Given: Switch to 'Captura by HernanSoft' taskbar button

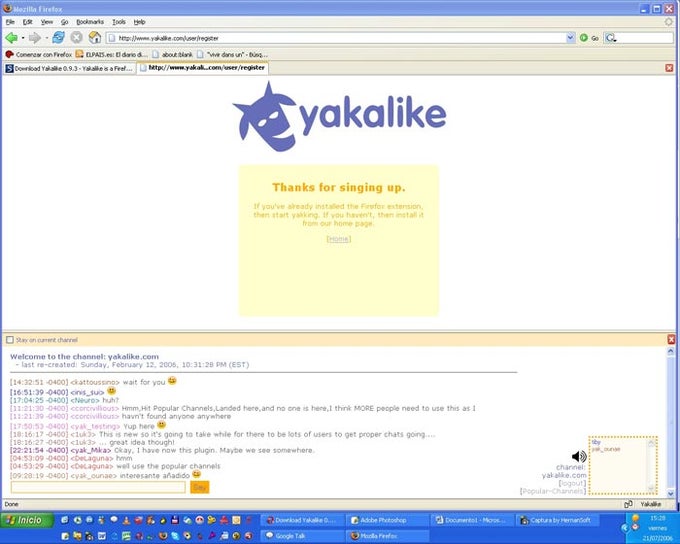Looking at the screenshot, I should 557,520.
